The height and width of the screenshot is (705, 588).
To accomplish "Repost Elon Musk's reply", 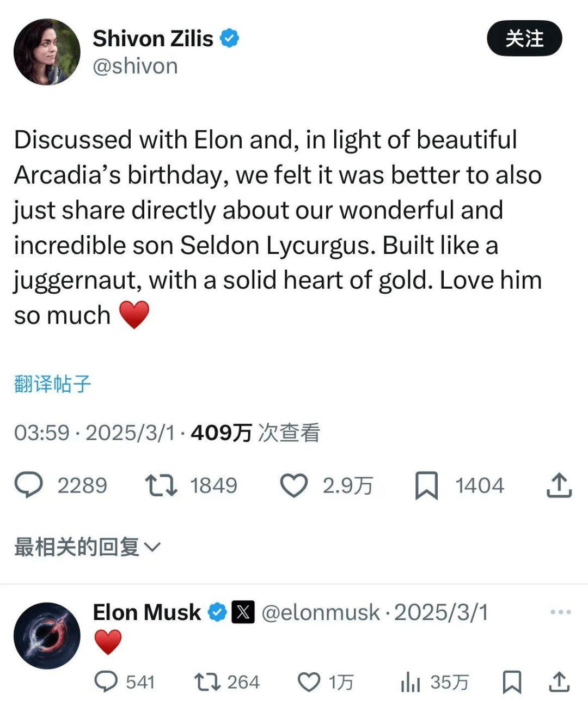I will click(x=207, y=682).
